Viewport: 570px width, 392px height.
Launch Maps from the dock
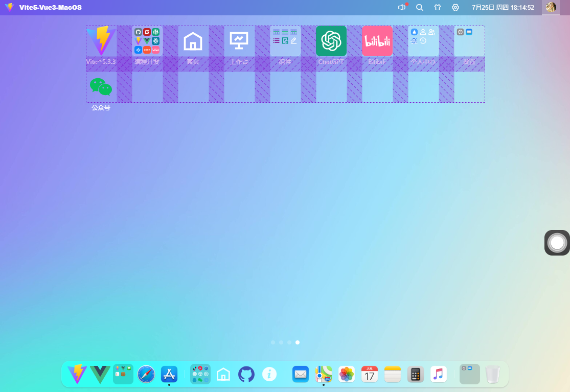tap(324, 374)
